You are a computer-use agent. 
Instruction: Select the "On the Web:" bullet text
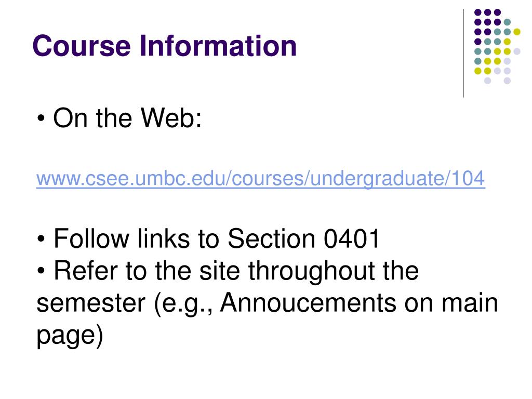[128, 118]
